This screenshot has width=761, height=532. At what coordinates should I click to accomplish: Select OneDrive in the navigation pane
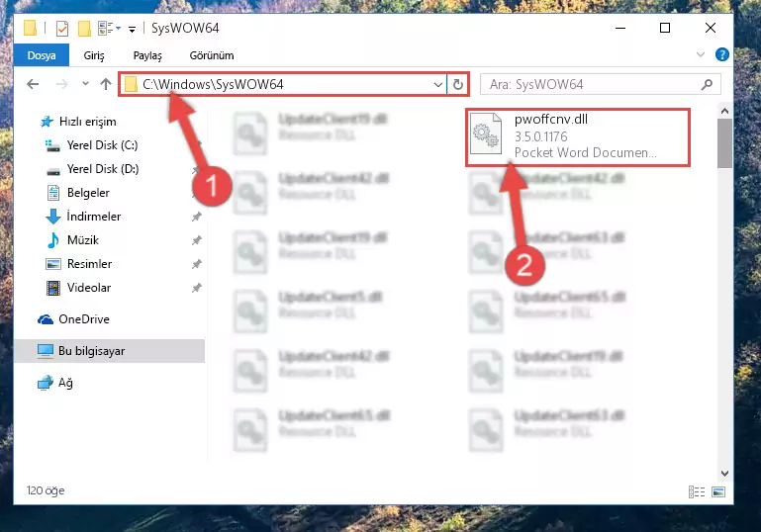point(73,319)
